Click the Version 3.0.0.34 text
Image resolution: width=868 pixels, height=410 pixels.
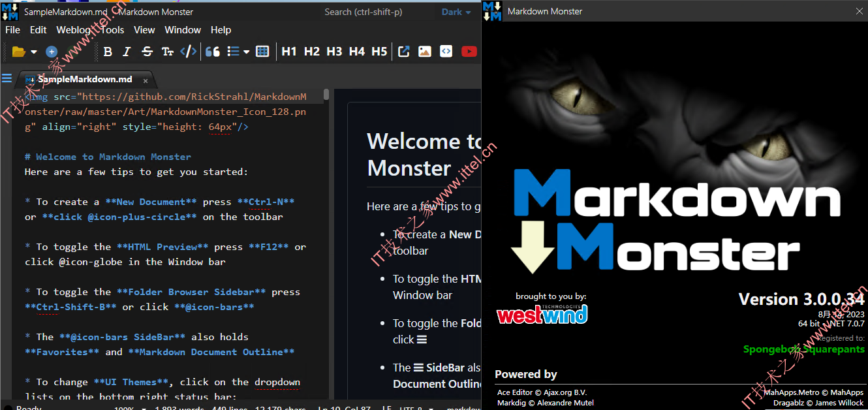801,299
